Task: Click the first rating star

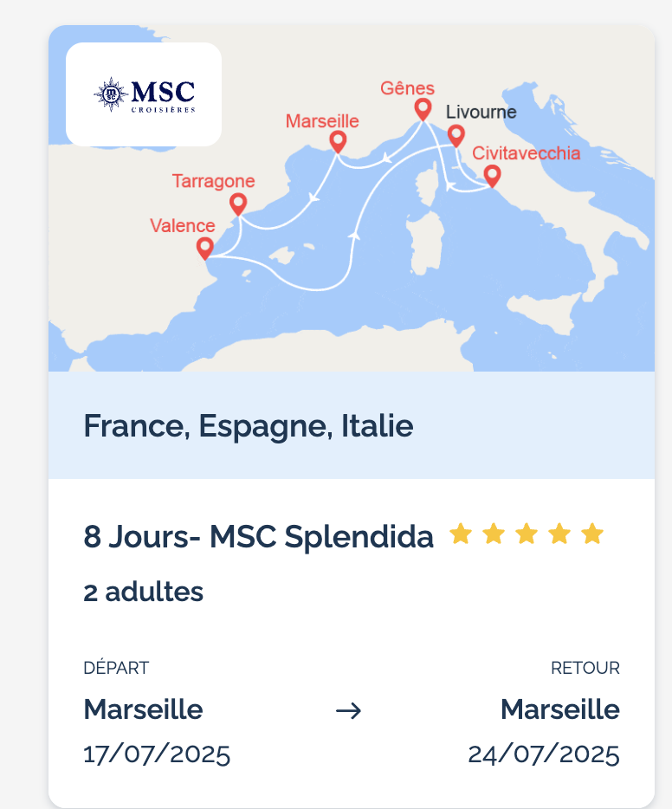Action: coord(461,534)
